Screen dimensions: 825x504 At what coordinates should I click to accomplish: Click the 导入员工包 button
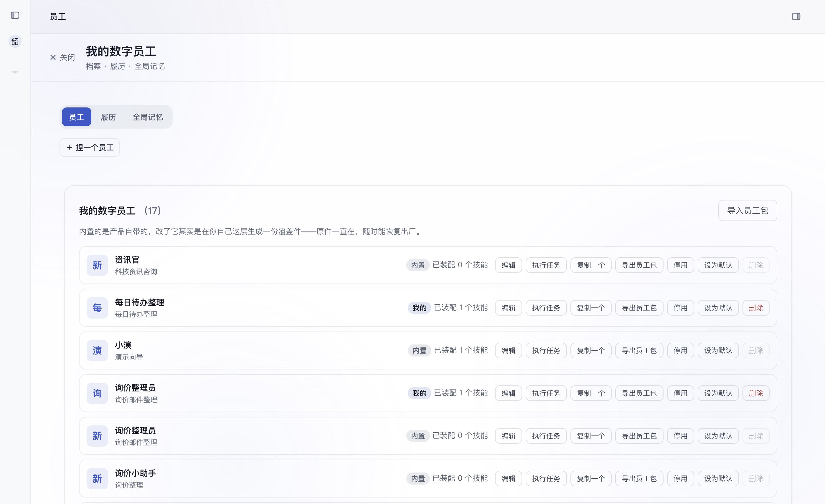(x=747, y=210)
